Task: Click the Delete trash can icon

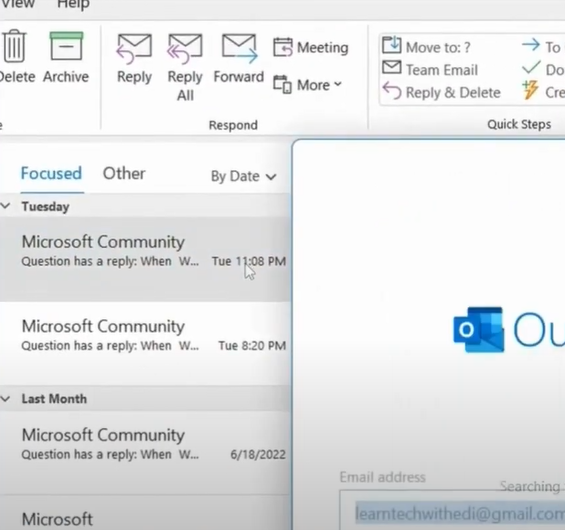Action: (15, 46)
